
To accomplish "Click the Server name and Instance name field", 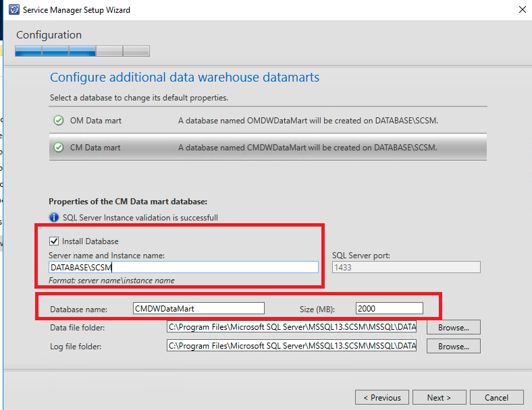I will pyautogui.click(x=184, y=267).
